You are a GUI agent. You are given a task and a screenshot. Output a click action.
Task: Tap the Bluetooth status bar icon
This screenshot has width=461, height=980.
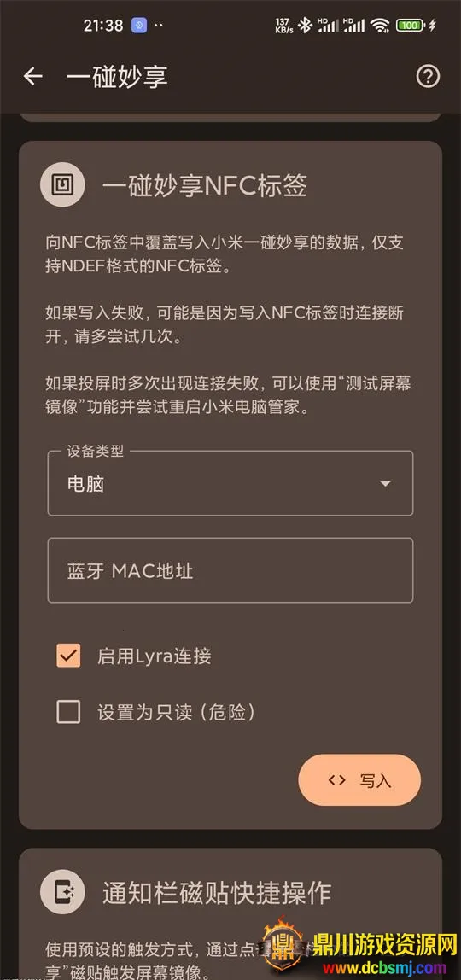305,25
